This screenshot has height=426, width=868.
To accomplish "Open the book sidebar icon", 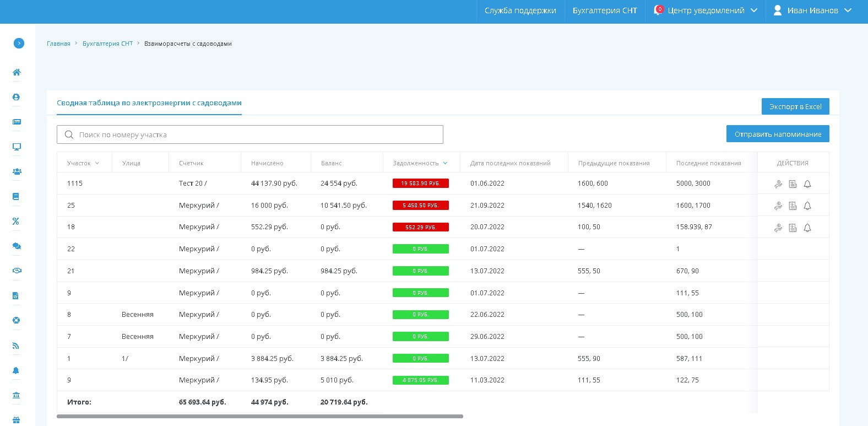I will coord(16,196).
